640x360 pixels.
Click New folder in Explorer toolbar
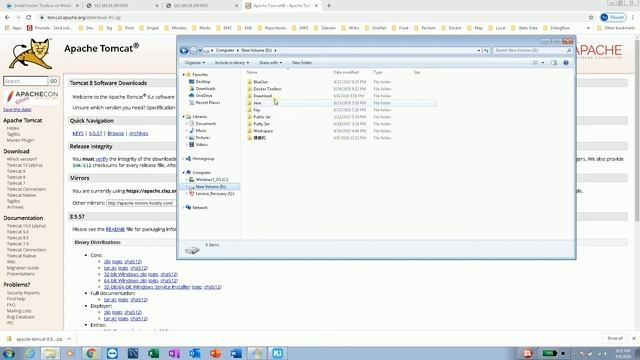[x=302, y=63]
